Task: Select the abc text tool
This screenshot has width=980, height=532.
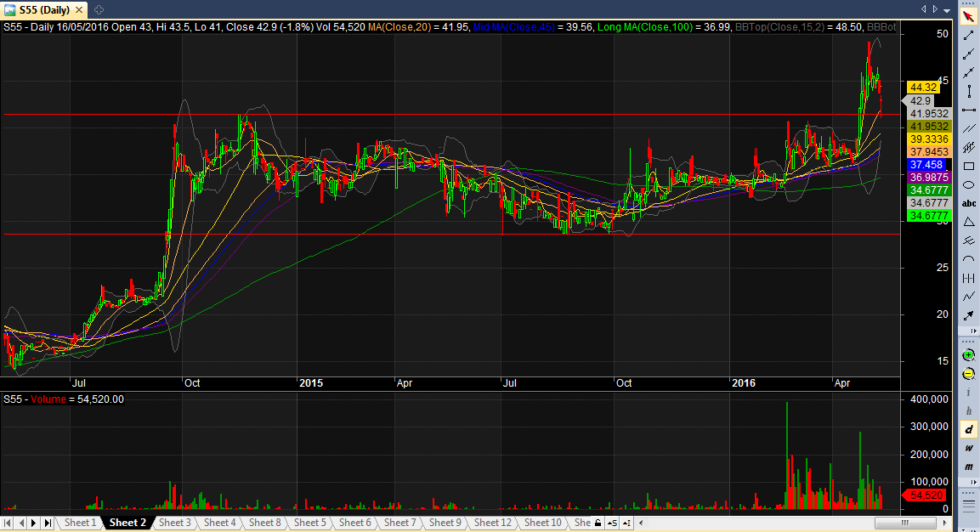Action: click(x=968, y=204)
